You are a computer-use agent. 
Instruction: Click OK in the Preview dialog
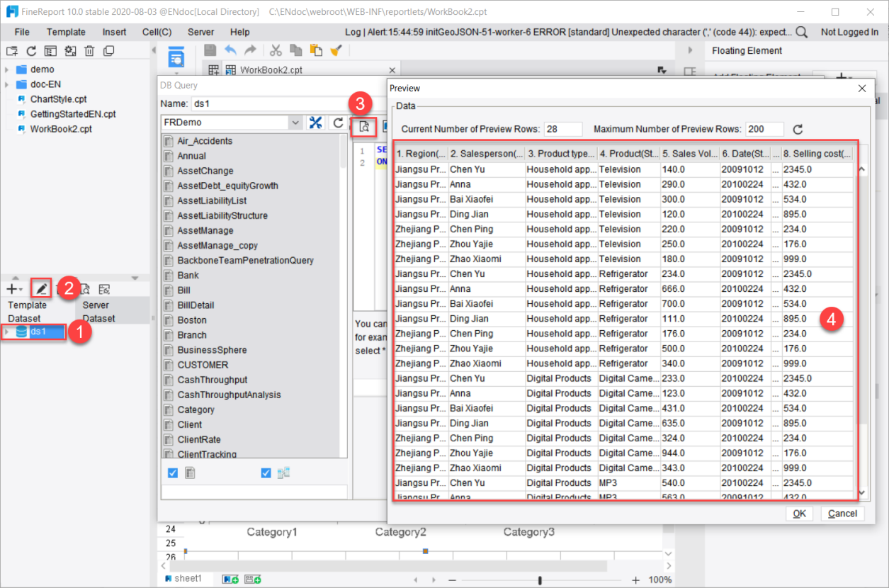[799, 514]
